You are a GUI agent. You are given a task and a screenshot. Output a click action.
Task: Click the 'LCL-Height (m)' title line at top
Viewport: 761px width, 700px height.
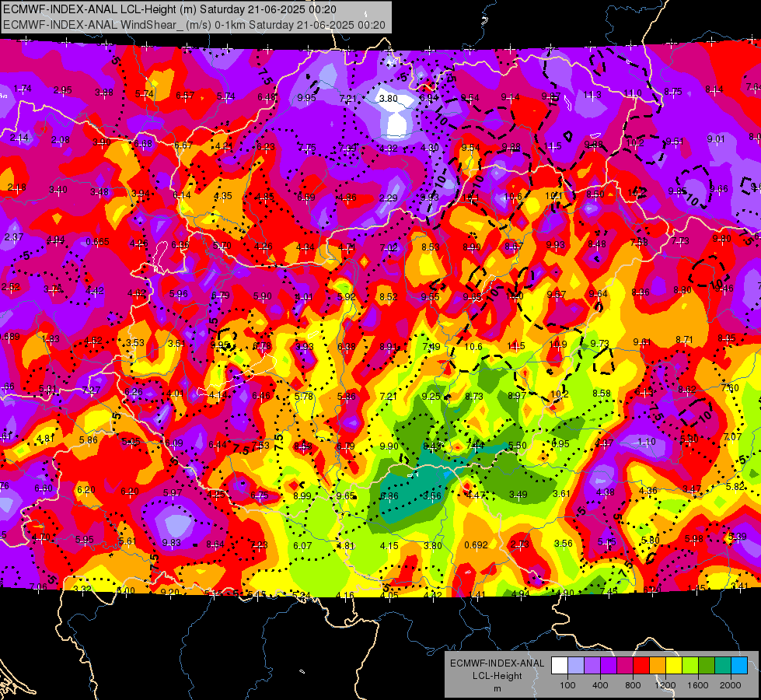[170, 9]
